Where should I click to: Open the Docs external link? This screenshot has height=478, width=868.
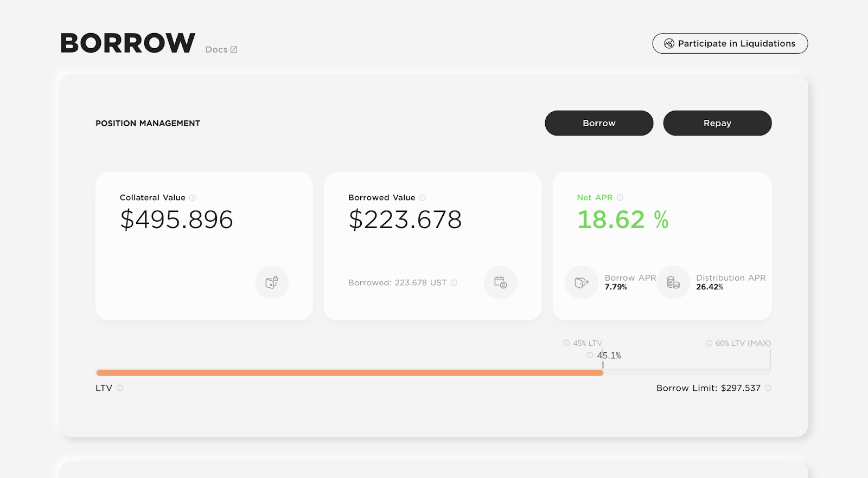pyautogui.click(x=221, y=49)
